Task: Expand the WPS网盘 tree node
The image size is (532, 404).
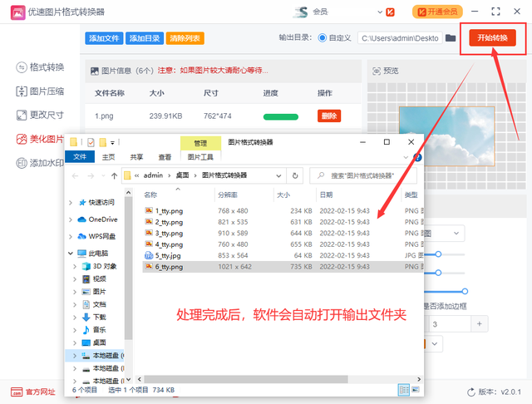Action: pyautogui.click(x=70, y=236)
